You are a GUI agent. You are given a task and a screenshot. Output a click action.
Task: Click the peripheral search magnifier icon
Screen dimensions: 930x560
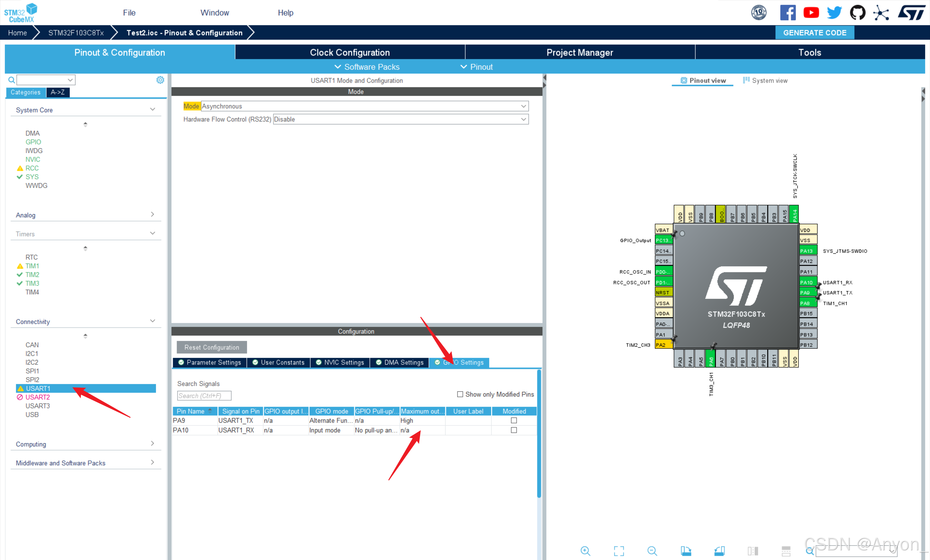tap(12, 80)
